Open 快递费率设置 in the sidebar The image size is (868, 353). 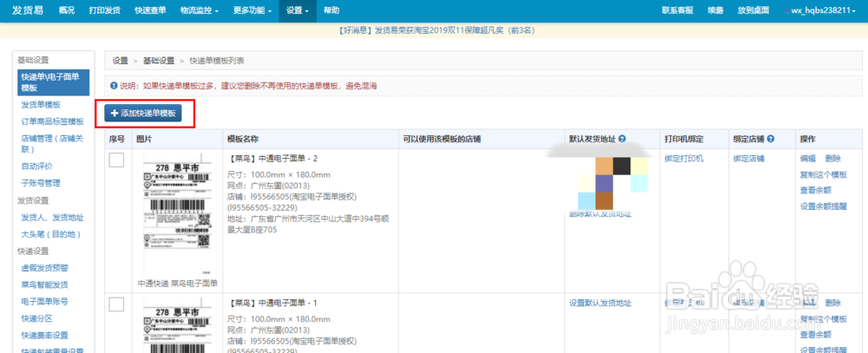tap(44, 336)
